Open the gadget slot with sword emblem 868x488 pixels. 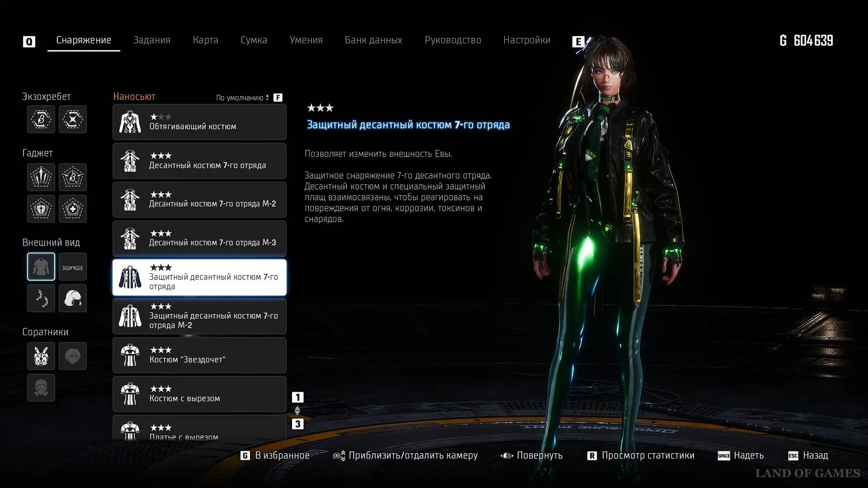click(x=41, y=177)
